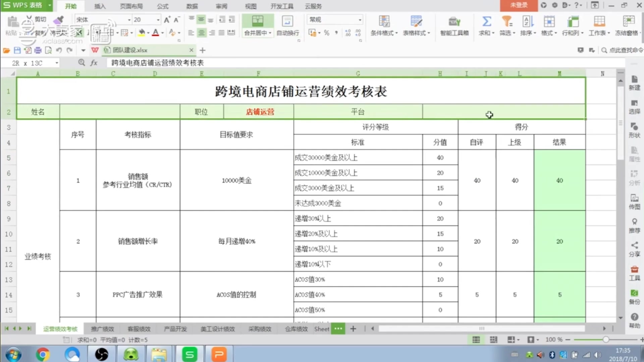Viewport: 644px width, 362px height.
Task: Expand the Name Box dropdown arrow
Action: click(57, 63)
